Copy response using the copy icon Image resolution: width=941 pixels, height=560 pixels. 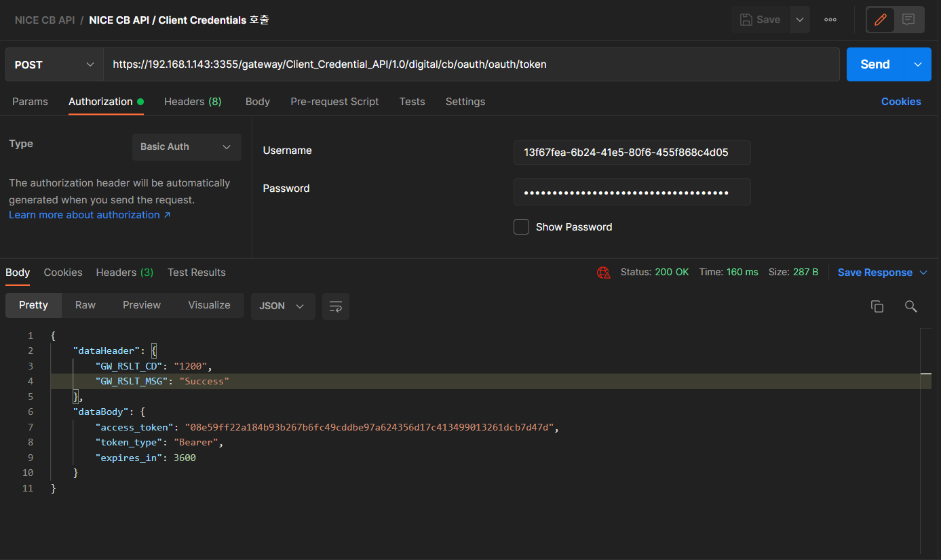877,306
